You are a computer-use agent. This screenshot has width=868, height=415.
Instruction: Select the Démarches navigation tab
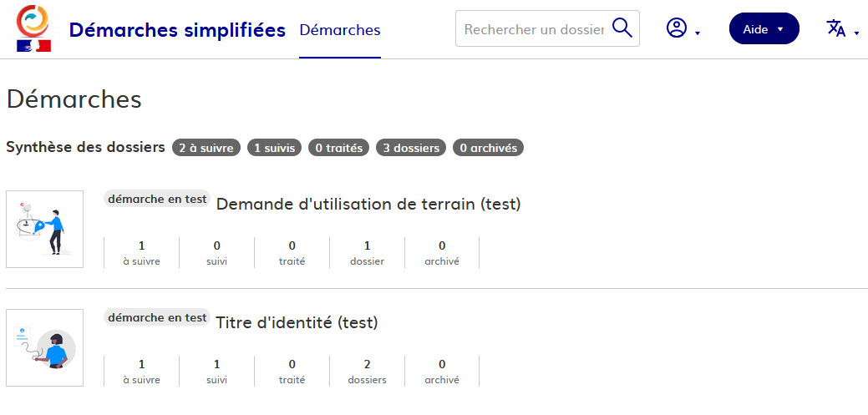pyautogui.click(x=339, y=30)
